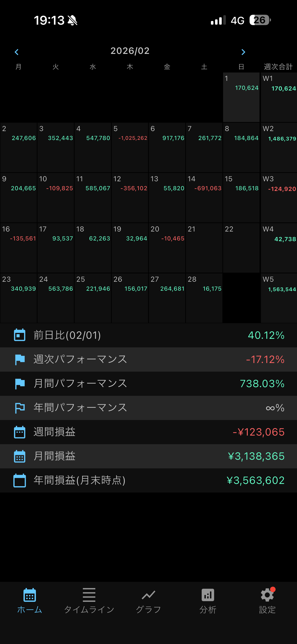Image resolution: width=297 pixels, height=644 pixels.
Task: Tap the 月間パフォーマンス row
Action: pyautogui.click(x=148, y=383)
